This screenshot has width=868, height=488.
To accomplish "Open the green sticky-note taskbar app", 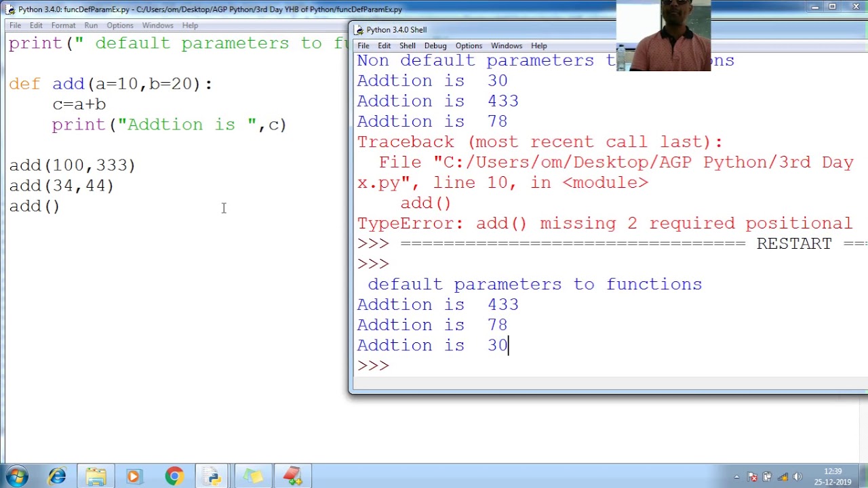I will 254,476.
